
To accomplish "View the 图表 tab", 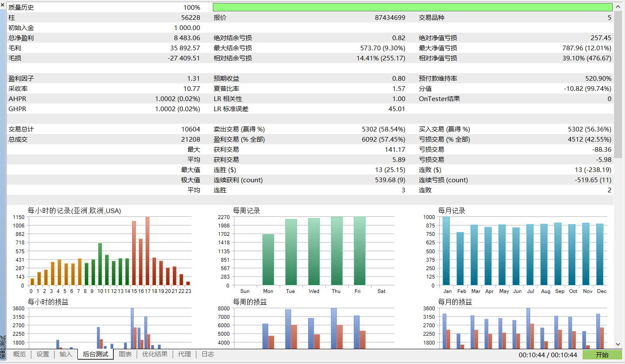I will tap(125, 355).
